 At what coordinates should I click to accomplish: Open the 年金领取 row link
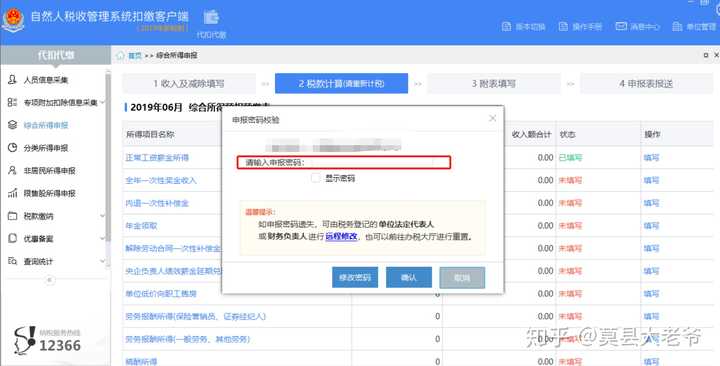(x=141, y=225)
